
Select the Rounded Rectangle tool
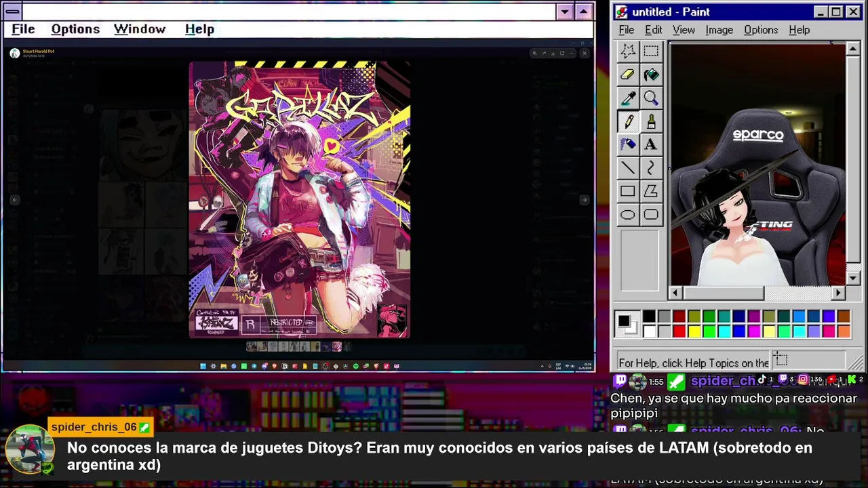(x=651, y=215)
